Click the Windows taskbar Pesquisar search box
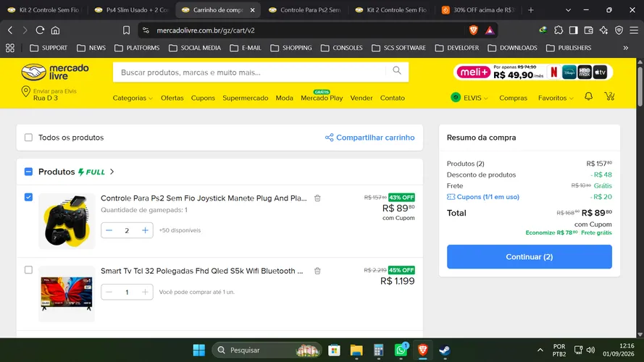The width and height of the screenshot is (644, 362). 267,350
